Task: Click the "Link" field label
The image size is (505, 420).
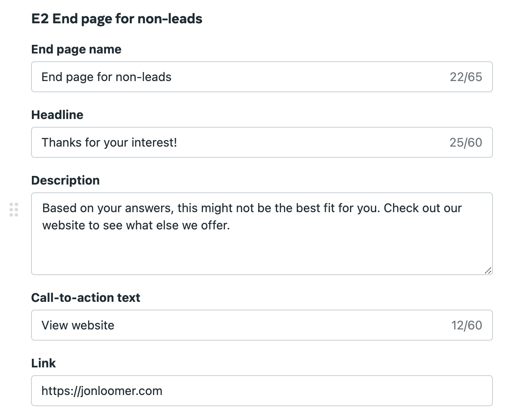Action: 44,363
